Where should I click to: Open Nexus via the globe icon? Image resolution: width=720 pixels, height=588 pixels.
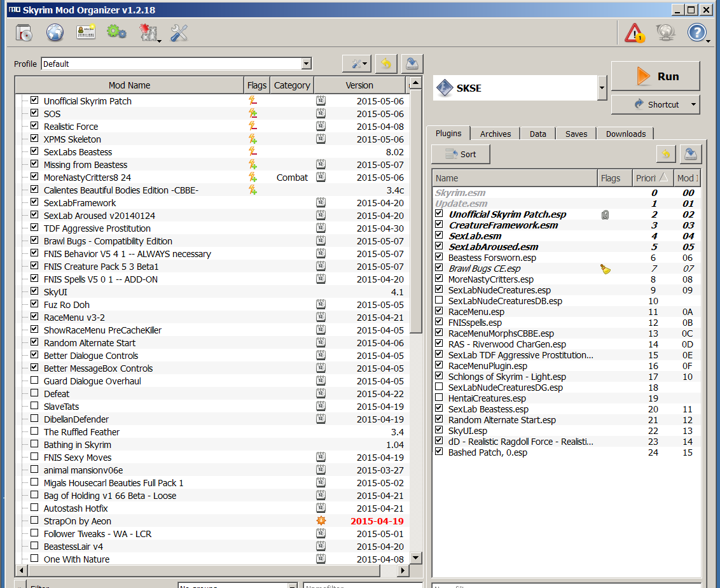point(55,32)
